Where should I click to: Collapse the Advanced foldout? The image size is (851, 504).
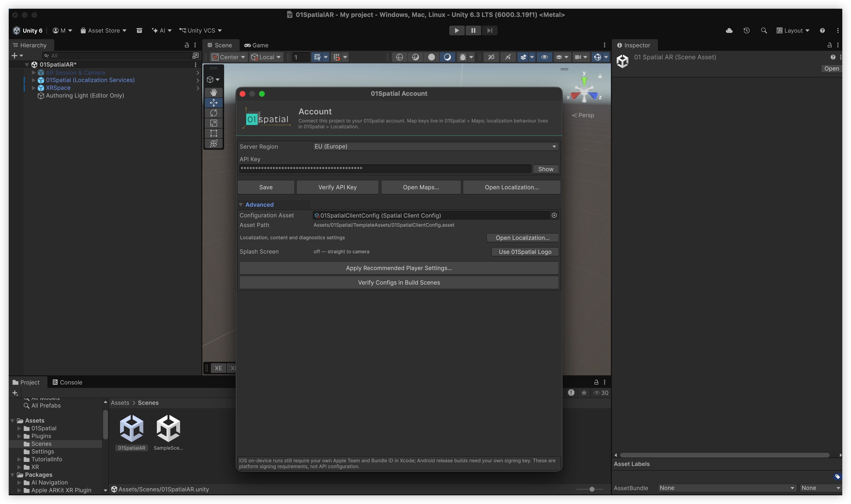click(241, 204)
